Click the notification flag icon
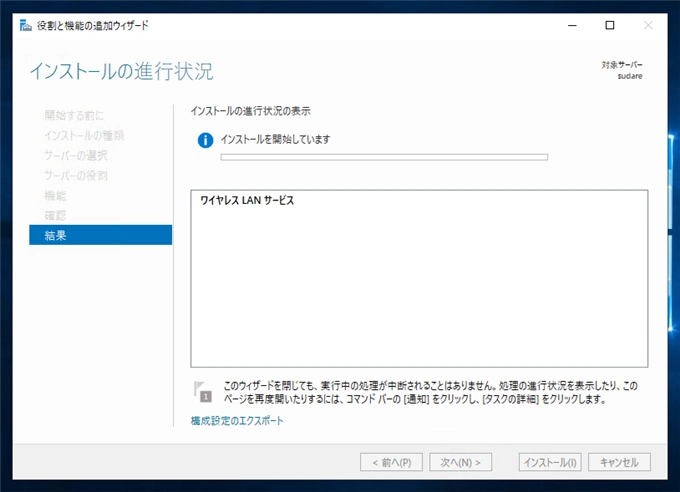680x492 pixels. (x=203, y=391)
